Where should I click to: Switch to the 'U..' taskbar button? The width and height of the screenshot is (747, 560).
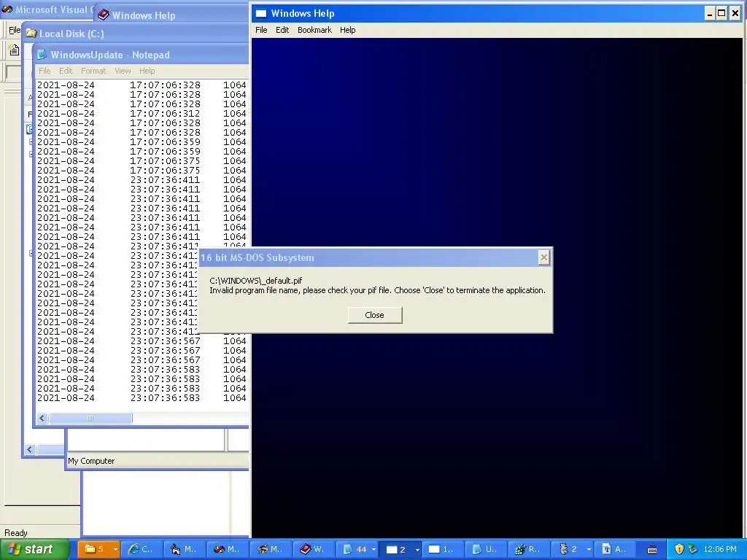point(484,549)
